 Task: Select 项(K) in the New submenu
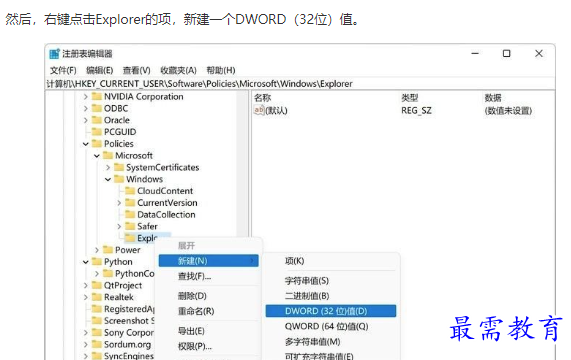[331, 261]
